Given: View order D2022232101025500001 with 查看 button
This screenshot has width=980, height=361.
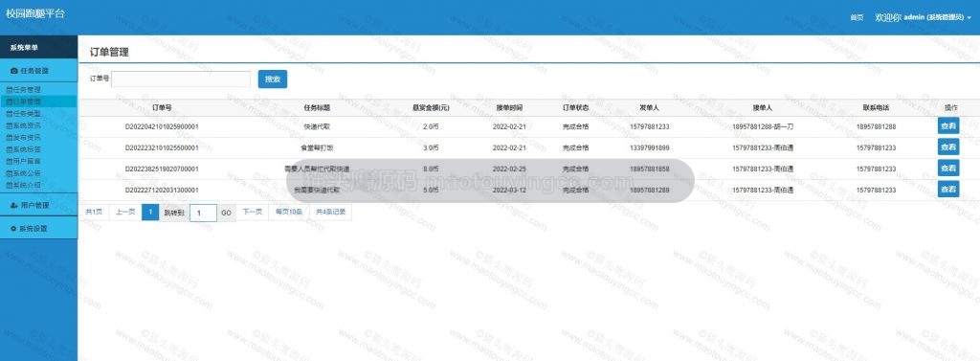Looking at the screenshot, I should tap(948, 147).
